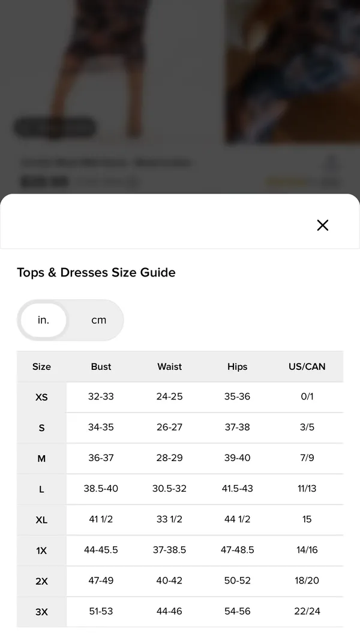
Task: Click waist value 40-42
Action: pos(169,581)
